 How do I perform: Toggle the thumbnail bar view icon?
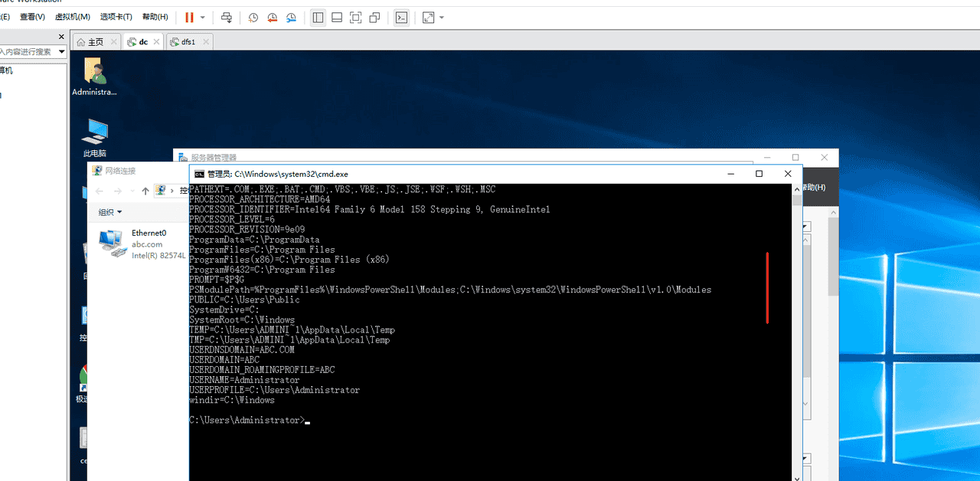[337, 17]
